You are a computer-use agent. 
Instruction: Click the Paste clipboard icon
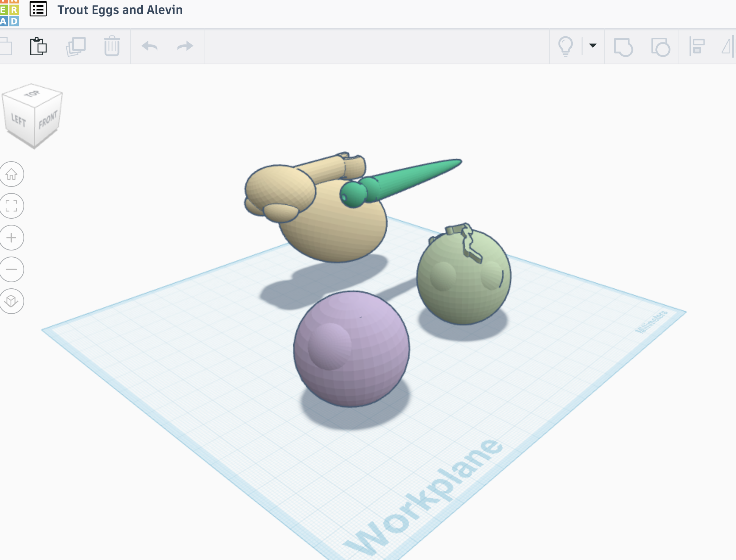pyautogui.click(x=38, y=46)
